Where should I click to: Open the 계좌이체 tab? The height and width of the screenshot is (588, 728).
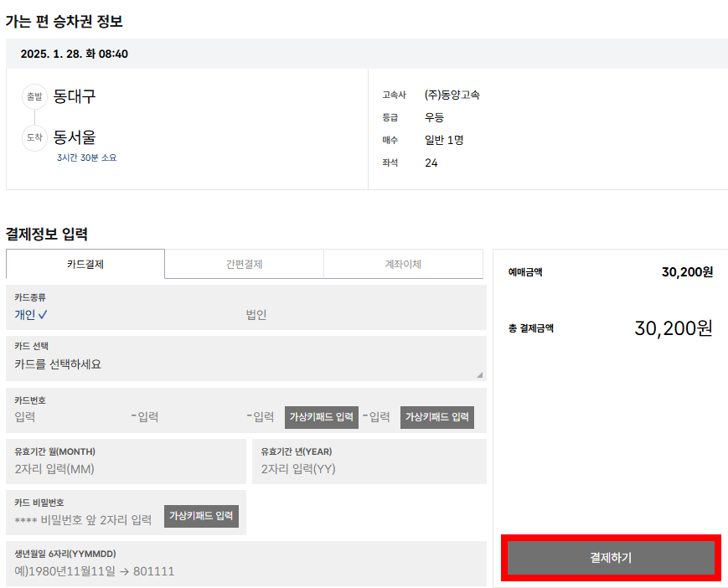coord(403,264)
